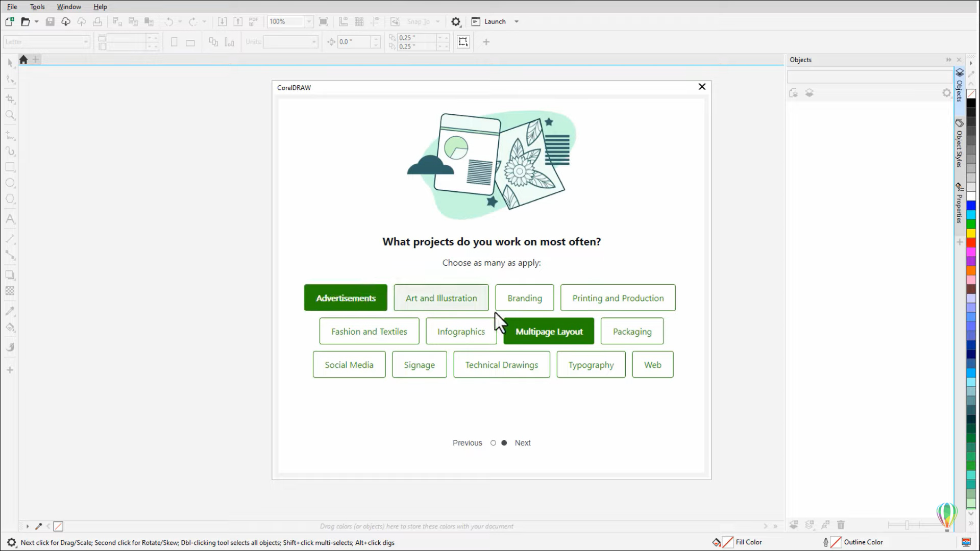Open the Tools menu
The width and height of the screenshot is (980, 551).
click(37, 7)
